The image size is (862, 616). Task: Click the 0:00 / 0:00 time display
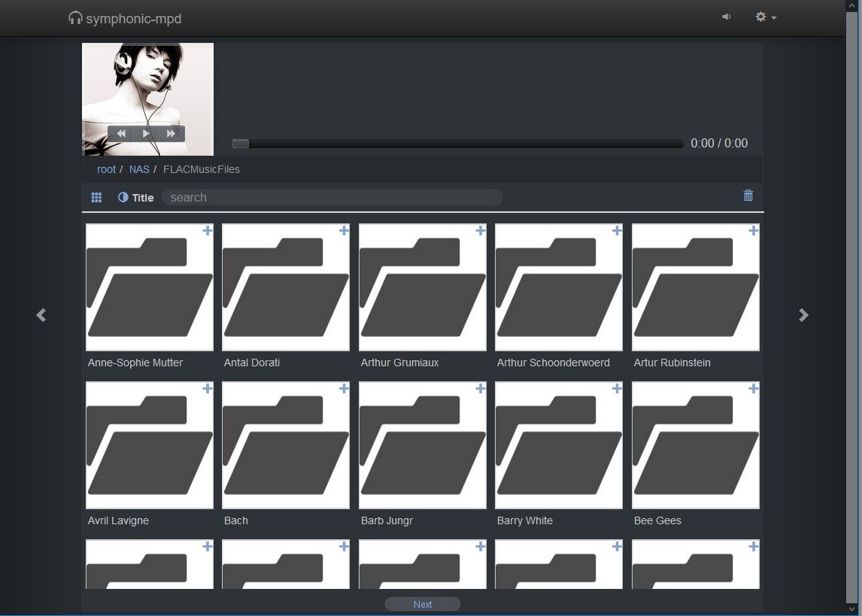point(719,144)
